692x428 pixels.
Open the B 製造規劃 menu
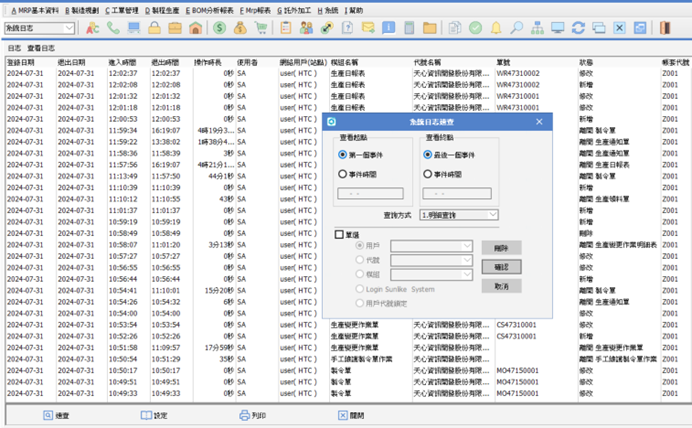point(82,11)
